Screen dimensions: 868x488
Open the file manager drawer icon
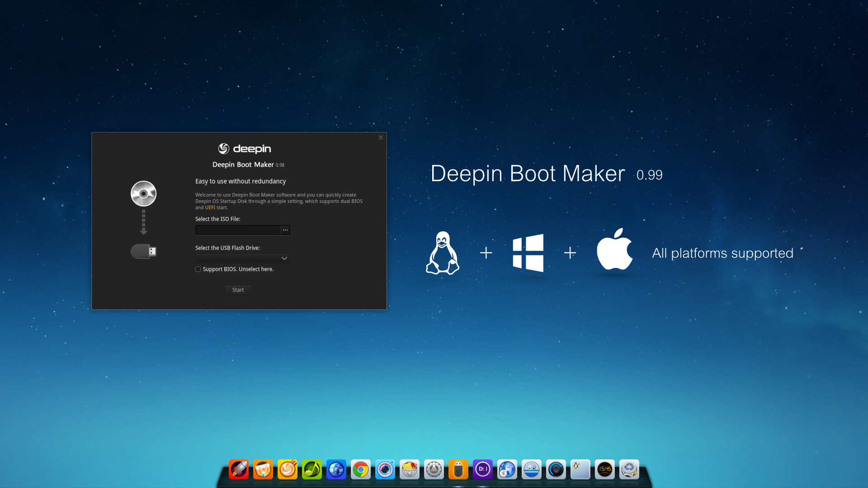[409, 469]
